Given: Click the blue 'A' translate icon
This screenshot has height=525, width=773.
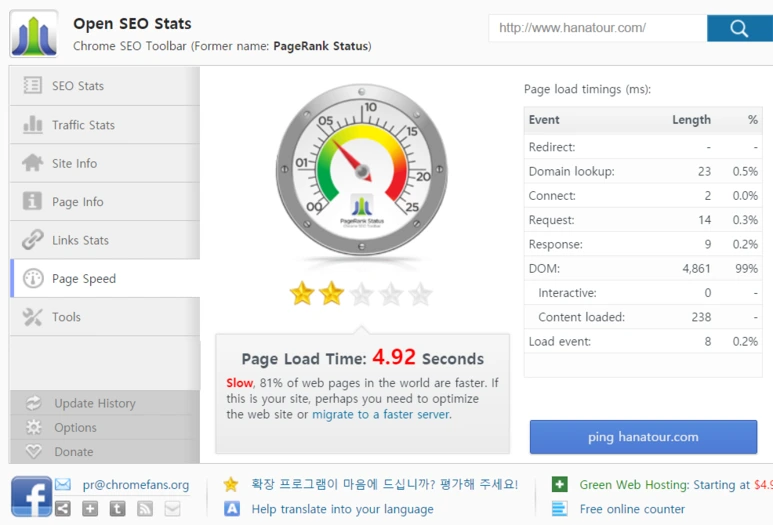Looking at the screenshot, I should (x=232, y=508).
